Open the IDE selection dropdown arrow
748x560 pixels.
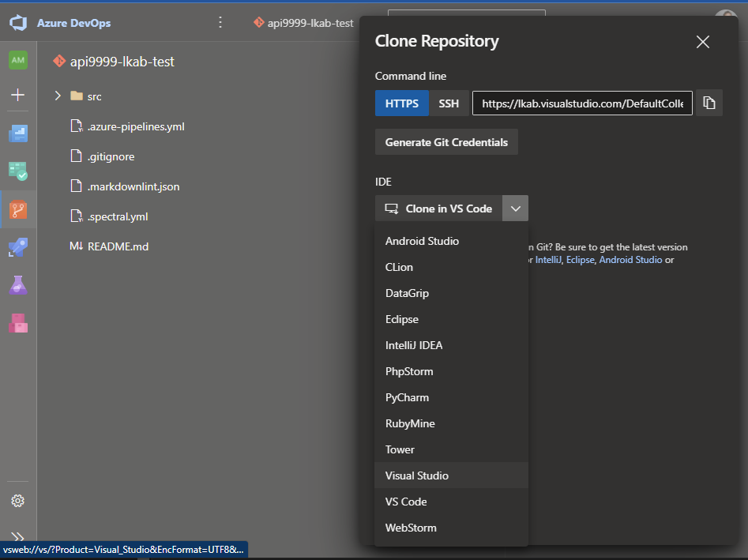[515, 208]
